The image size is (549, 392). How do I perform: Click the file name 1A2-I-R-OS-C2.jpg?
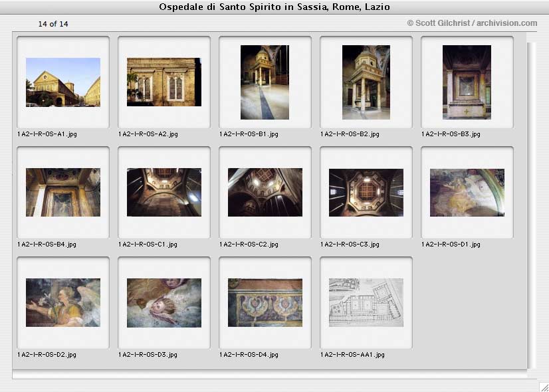[249, 245]
